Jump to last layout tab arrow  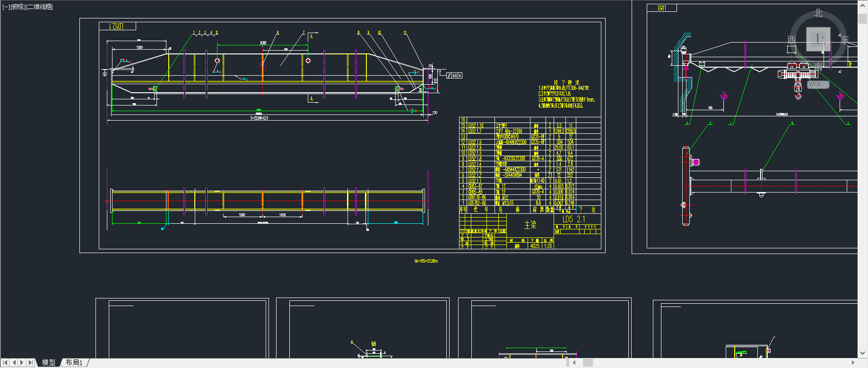coord(31,362)
